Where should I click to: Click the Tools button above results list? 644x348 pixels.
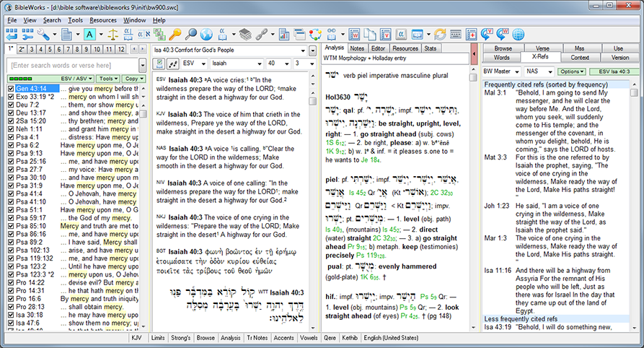[x=108, y=78]
